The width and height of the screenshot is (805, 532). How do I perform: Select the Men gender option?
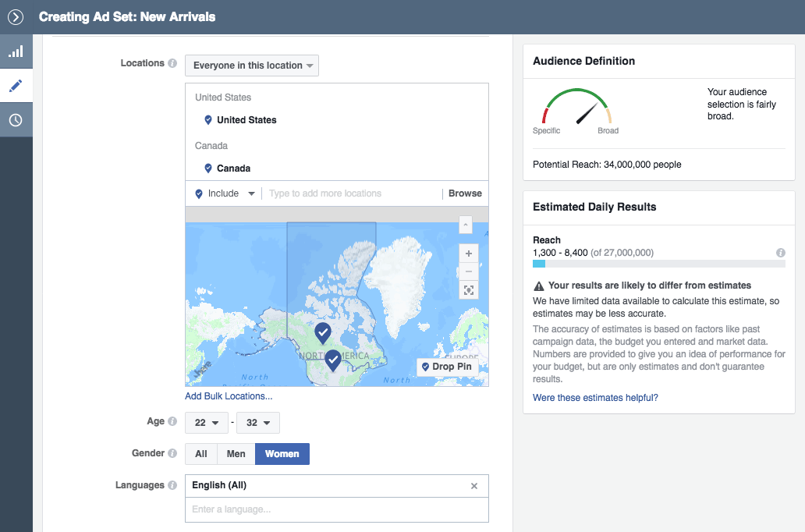pos(236,453)
